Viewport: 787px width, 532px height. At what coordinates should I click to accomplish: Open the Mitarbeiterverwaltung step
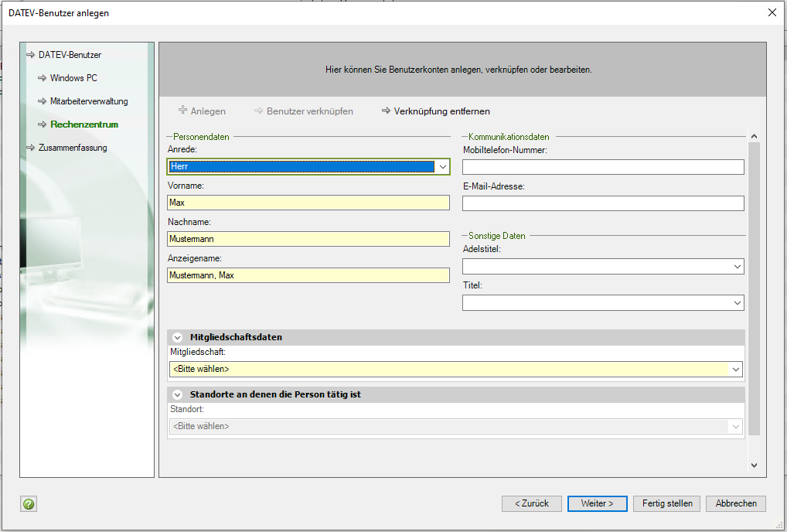point(89,101)
